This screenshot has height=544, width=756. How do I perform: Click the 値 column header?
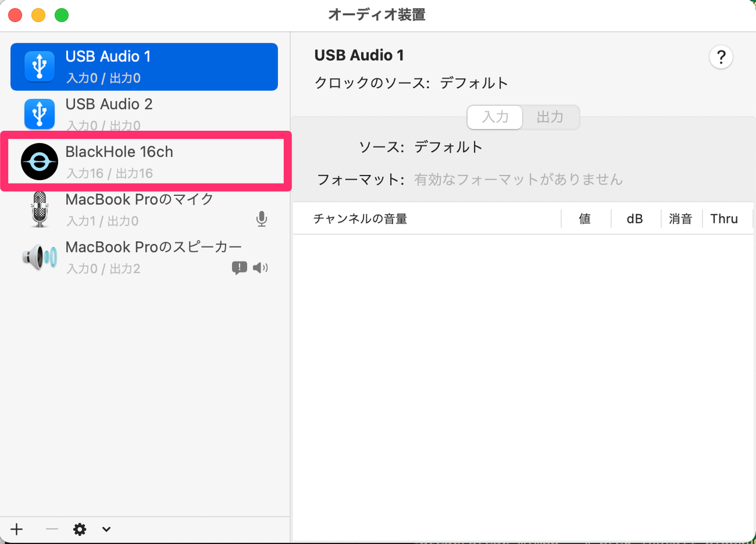click(585, 218)
